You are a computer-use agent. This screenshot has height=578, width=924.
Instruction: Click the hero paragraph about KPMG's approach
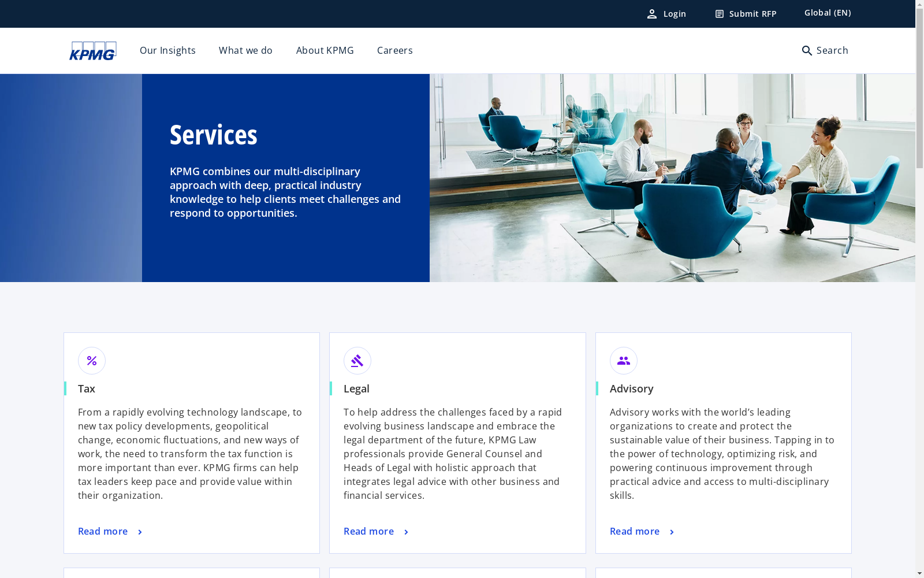(x=285, y=192)
